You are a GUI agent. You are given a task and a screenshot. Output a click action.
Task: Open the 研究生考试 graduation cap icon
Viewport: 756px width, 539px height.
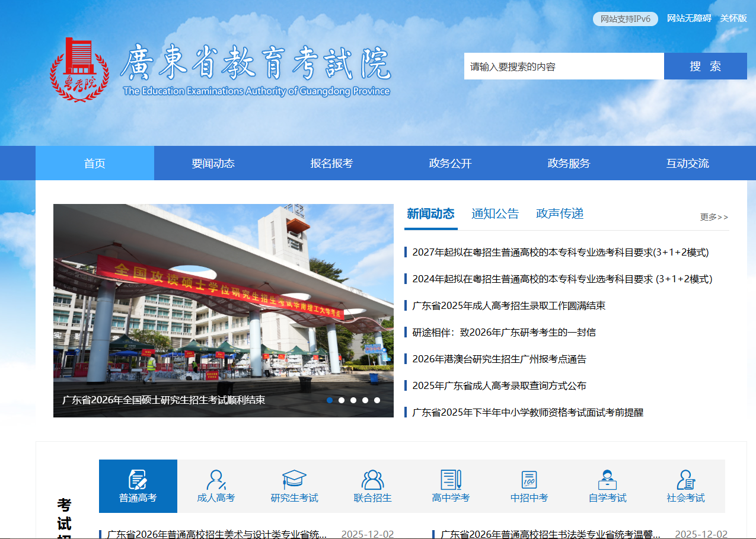294,479
